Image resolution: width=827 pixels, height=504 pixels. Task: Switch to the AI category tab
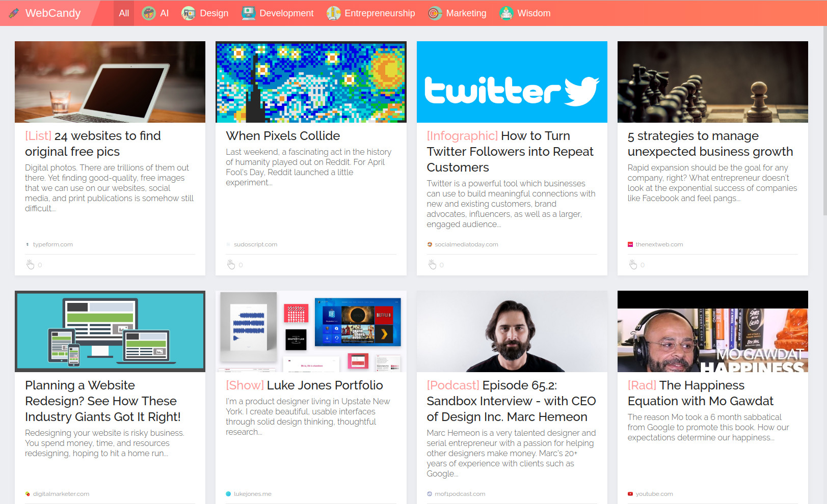click(155, 13)
